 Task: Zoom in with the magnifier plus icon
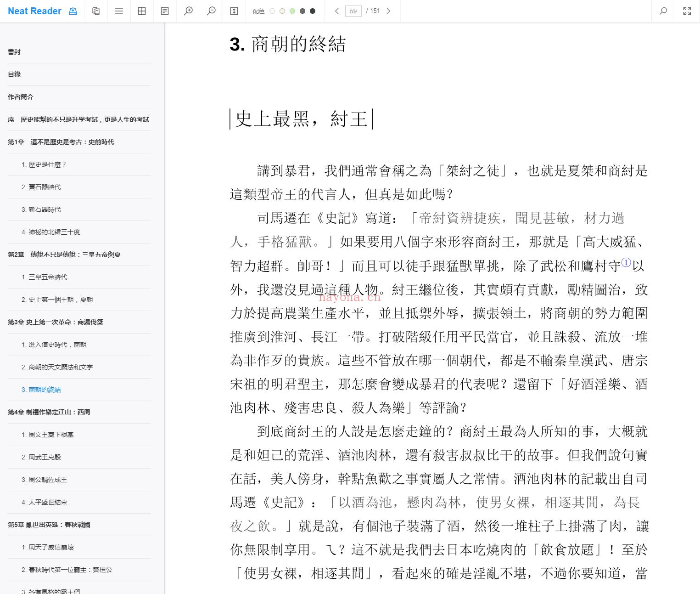coord(188,11)
